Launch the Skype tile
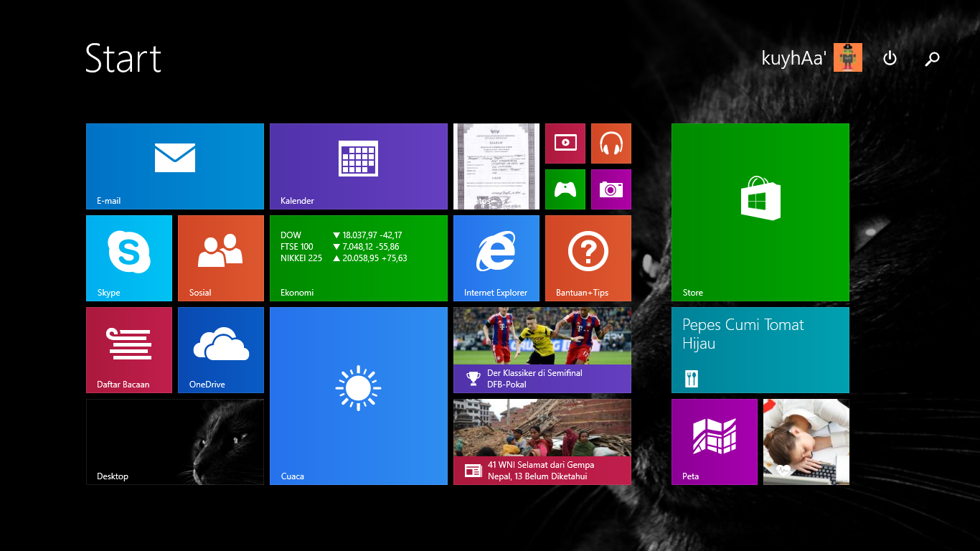 click(129, 258)
